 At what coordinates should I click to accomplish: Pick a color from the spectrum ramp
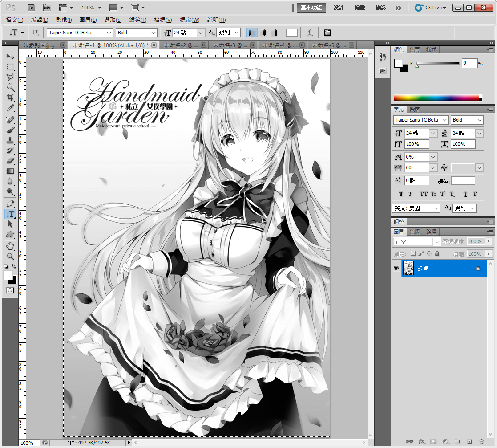[438, 98]
